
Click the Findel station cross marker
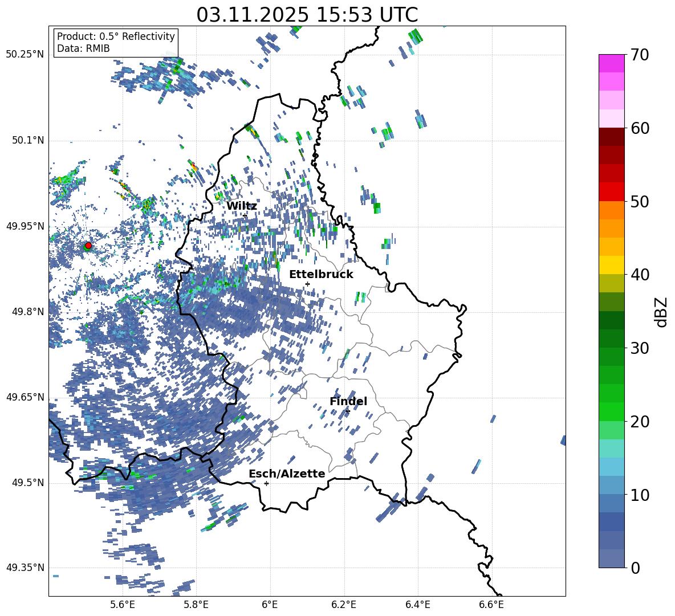pos(348,411)
